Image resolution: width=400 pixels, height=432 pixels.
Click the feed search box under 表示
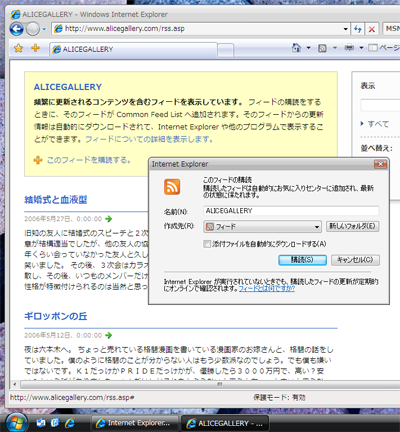tap(380, 105)
